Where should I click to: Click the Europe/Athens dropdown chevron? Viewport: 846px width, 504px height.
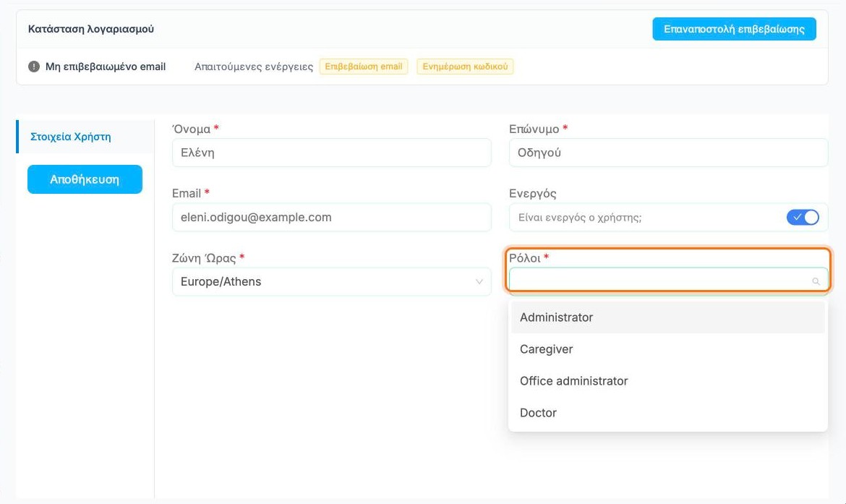click(x=479, y=282)
